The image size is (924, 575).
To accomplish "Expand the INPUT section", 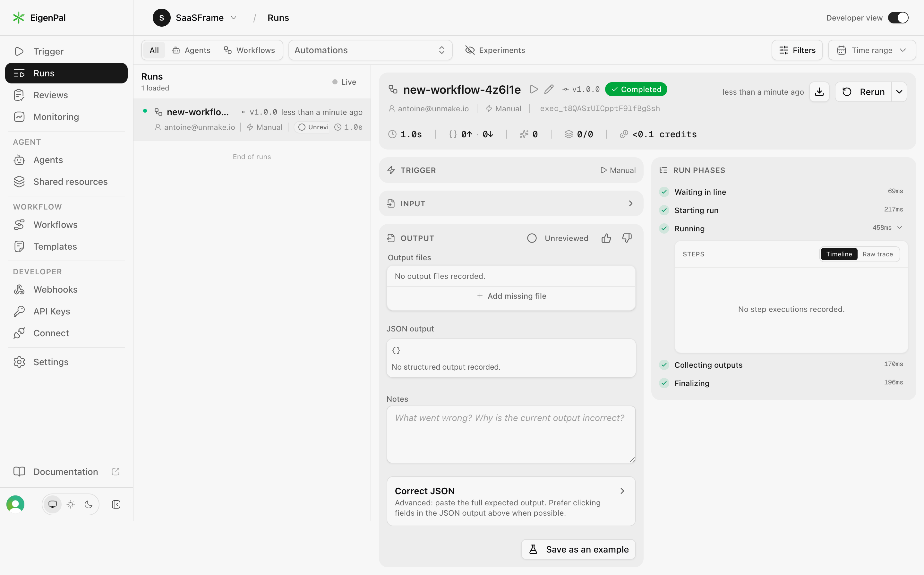I will point(511,203).
